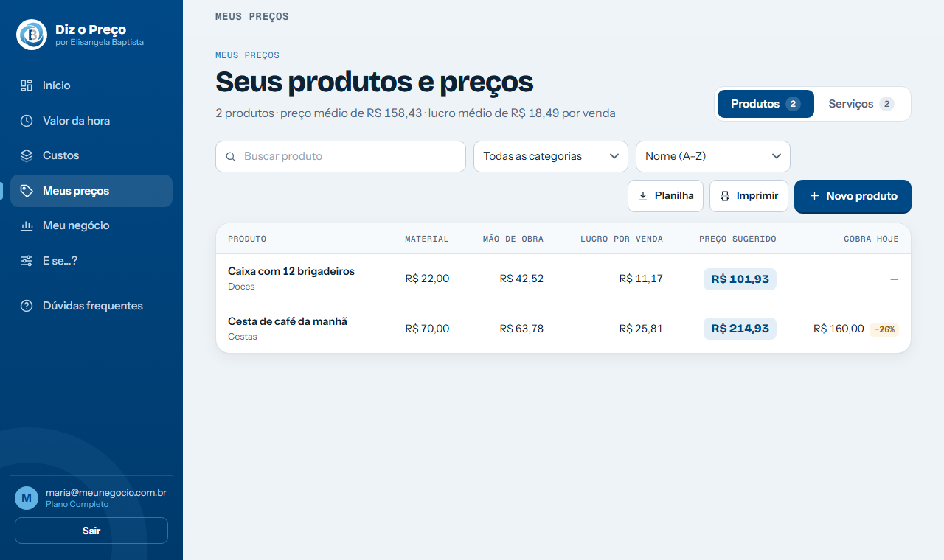The height and width of the screenshot is (560, 944).
Task: Open Meu negócio page
Action: point(91,225)
